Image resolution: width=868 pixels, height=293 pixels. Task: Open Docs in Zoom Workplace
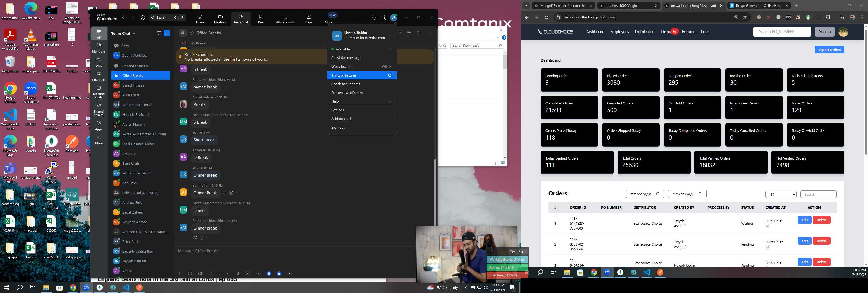[261, 19]
